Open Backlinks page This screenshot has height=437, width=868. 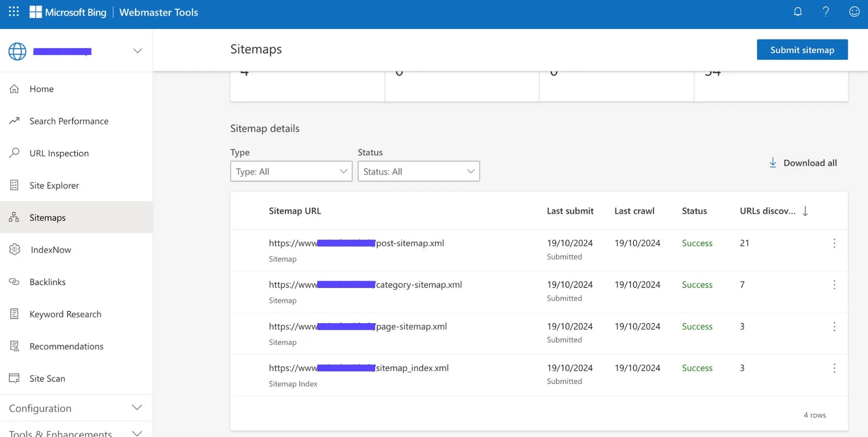(76, 282)
